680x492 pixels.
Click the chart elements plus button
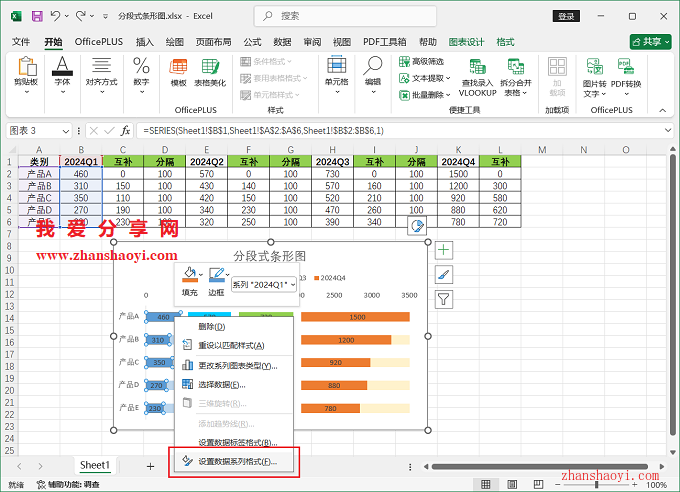(x=444, y=250)
